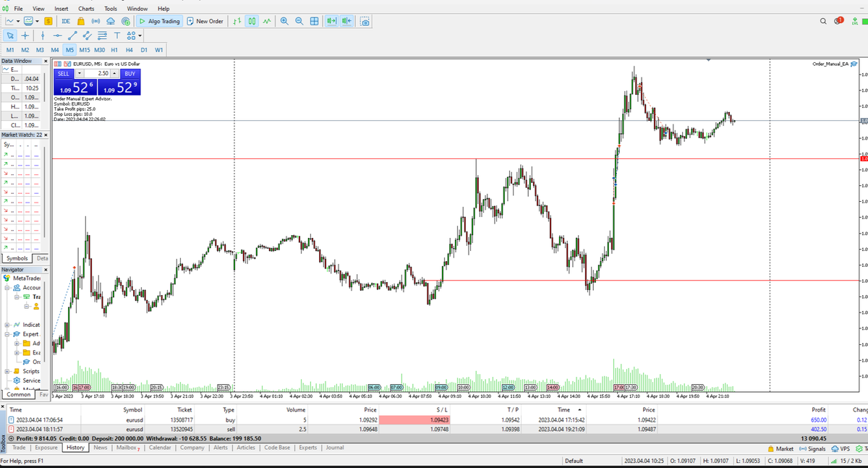Select the W1 timeframe
868x468 pixels.
point(158,50)
